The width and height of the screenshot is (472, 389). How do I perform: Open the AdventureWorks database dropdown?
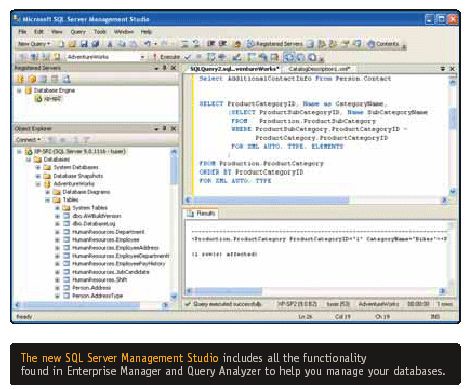coord(142,57)
